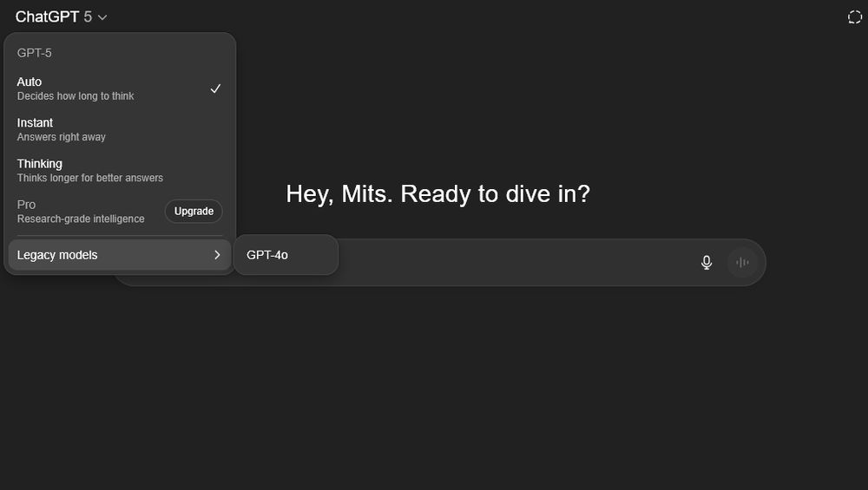Select the Auto model option

[x=120, y=88]
